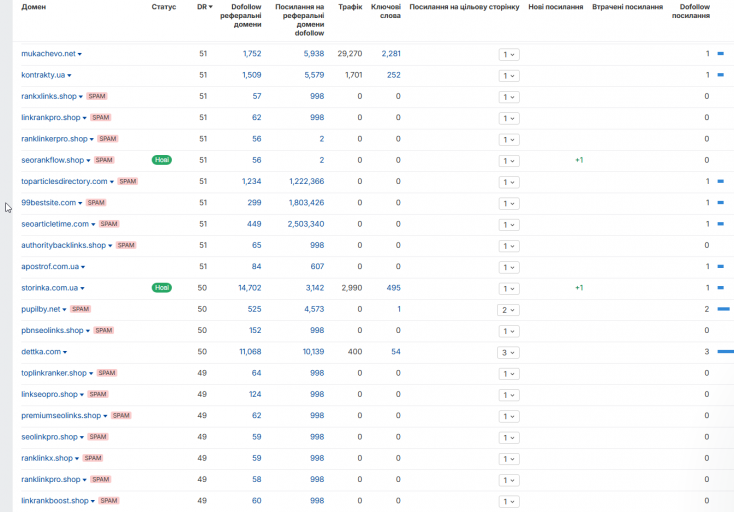
Task: Click the SPAM badge next to toplinkranker.shop
Action: point(107,373)
